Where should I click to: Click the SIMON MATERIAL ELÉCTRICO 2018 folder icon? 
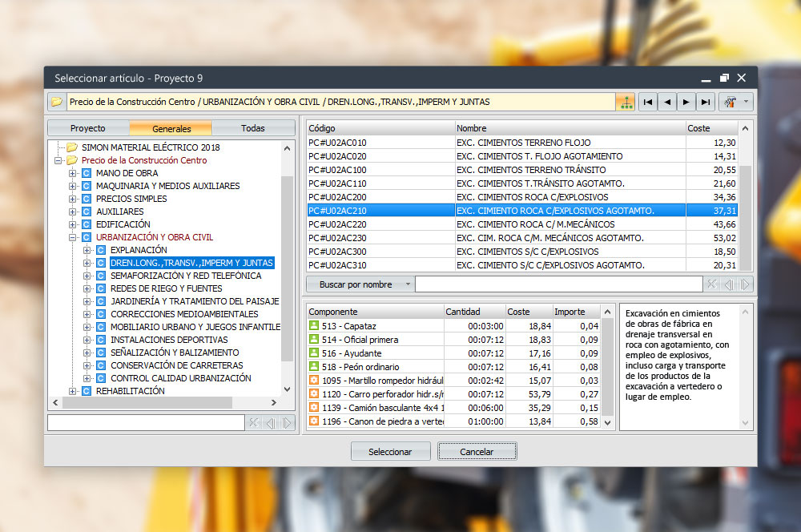[72, 147]
